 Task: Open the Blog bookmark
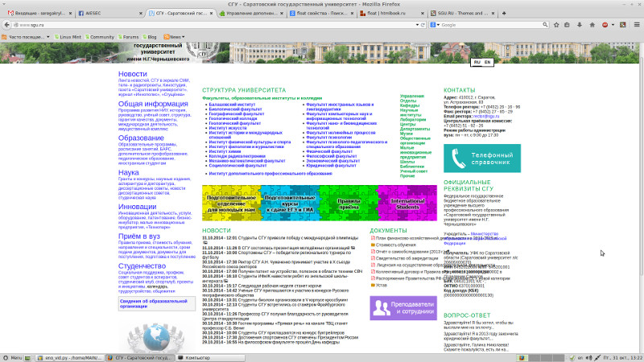150,37
